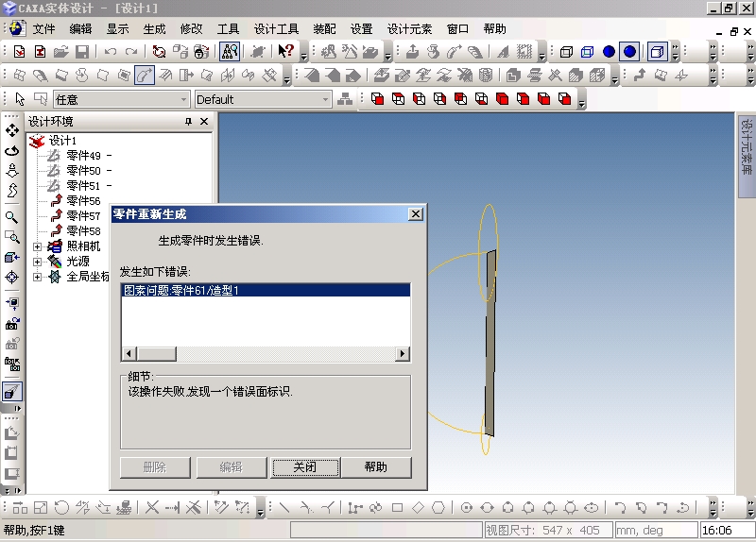
Task: Select the pan view tool in sidebar
Action: (12, 130)
